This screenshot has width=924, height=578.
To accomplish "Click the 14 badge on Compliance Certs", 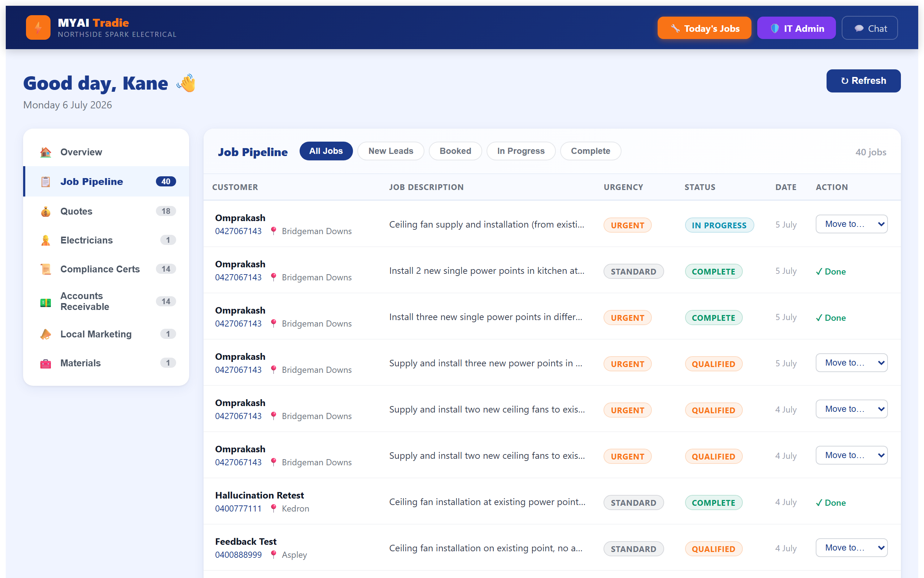I will tap(166, 269).
